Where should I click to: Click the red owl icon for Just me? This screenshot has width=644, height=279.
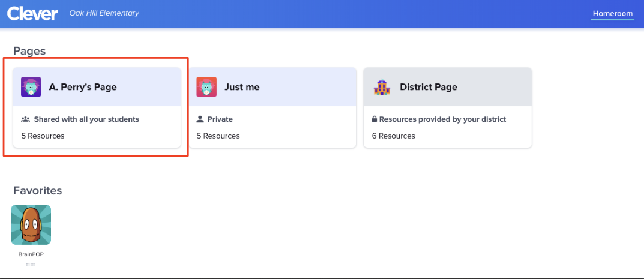206,87
